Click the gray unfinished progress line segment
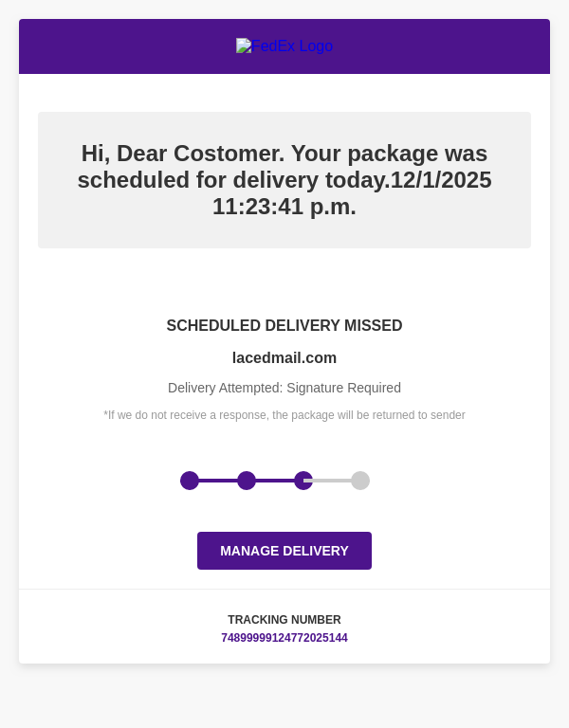569x728 pixels. (x=332, y=481)
